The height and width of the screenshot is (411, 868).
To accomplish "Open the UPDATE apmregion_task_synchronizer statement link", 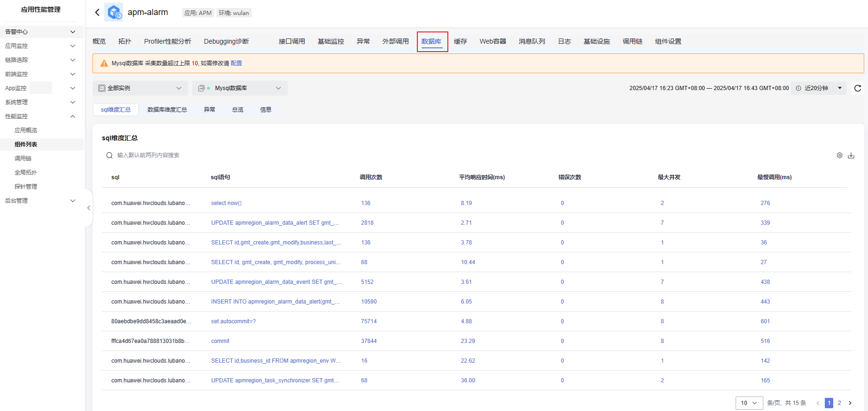I will pos(275,381).
